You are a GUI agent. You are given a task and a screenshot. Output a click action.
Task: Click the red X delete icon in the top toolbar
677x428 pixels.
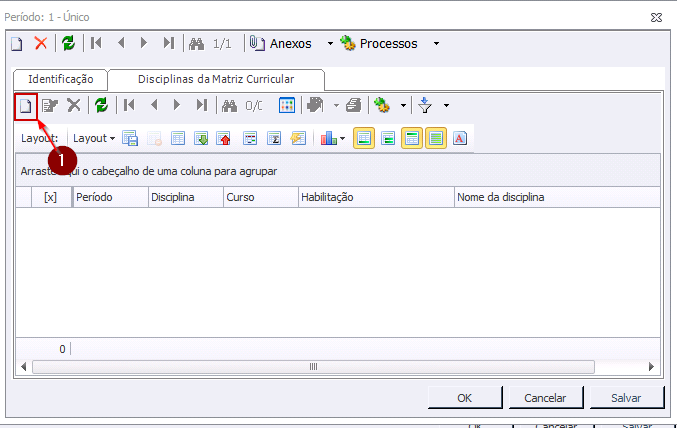pyautogui.click(x=41, y=43)
